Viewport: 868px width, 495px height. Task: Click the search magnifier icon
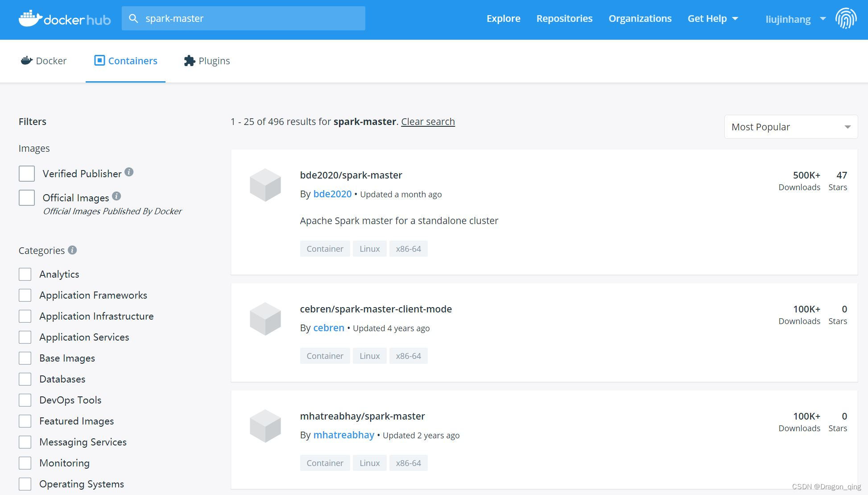(x=133, y=18)
